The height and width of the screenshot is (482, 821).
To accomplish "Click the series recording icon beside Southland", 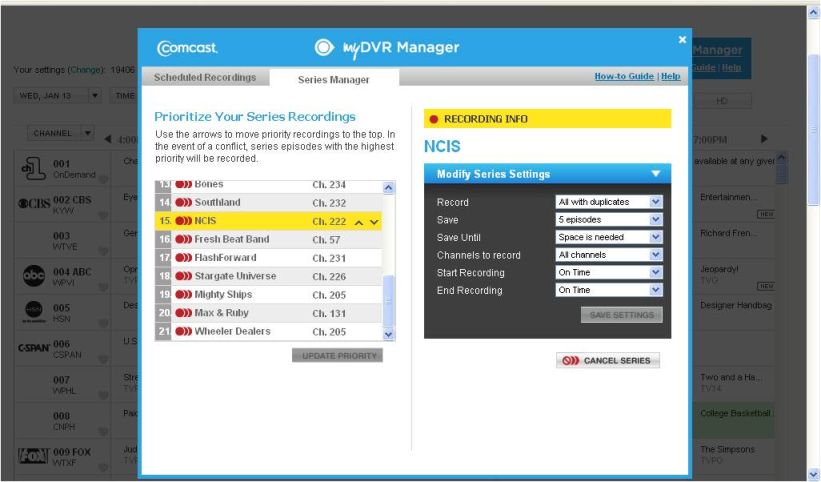I will point(183,203).
